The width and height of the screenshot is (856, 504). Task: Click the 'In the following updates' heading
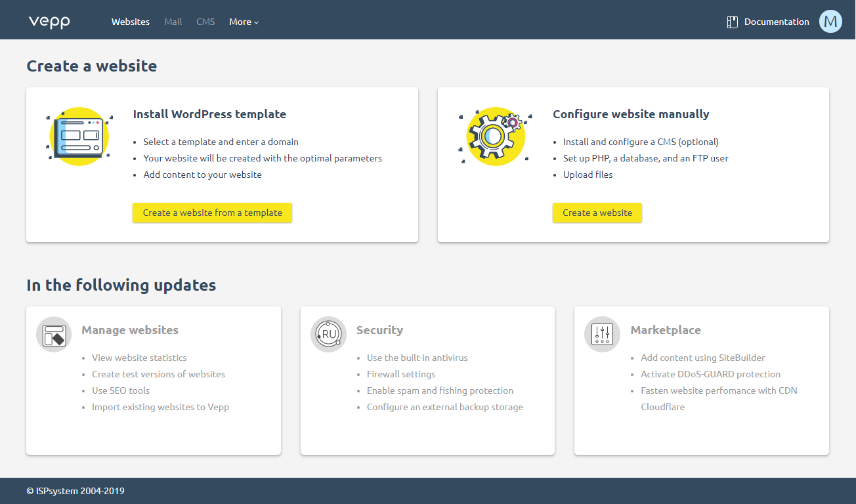pyautogui.click(x=121, y=285)
